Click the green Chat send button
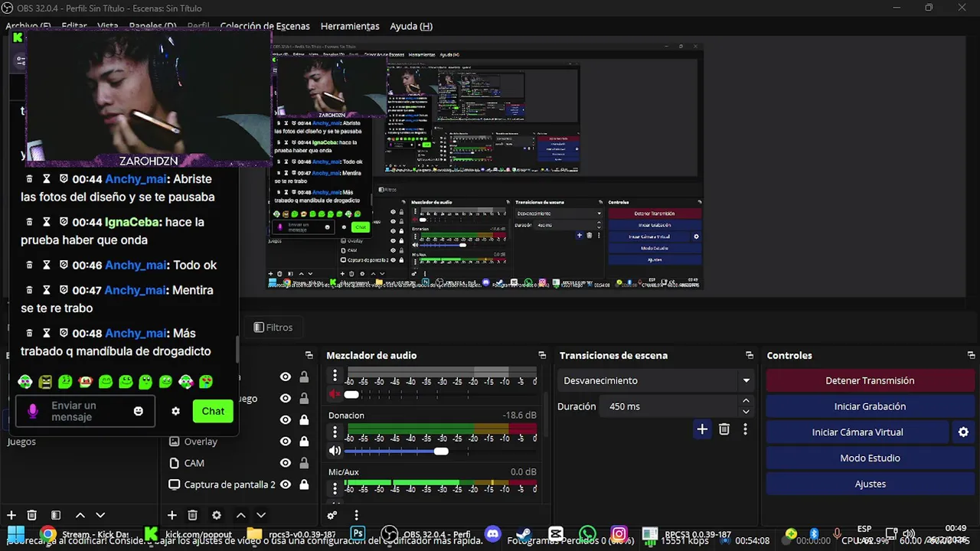 click(213, 411)
